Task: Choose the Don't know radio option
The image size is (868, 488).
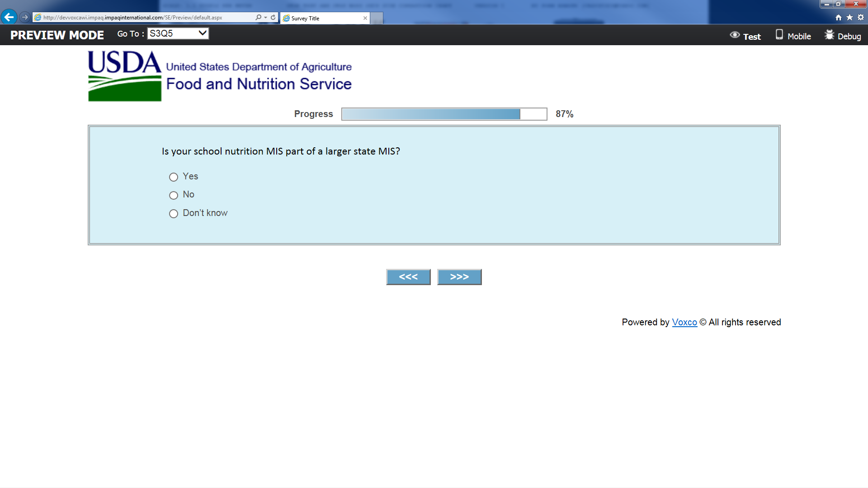Action: 174,214
